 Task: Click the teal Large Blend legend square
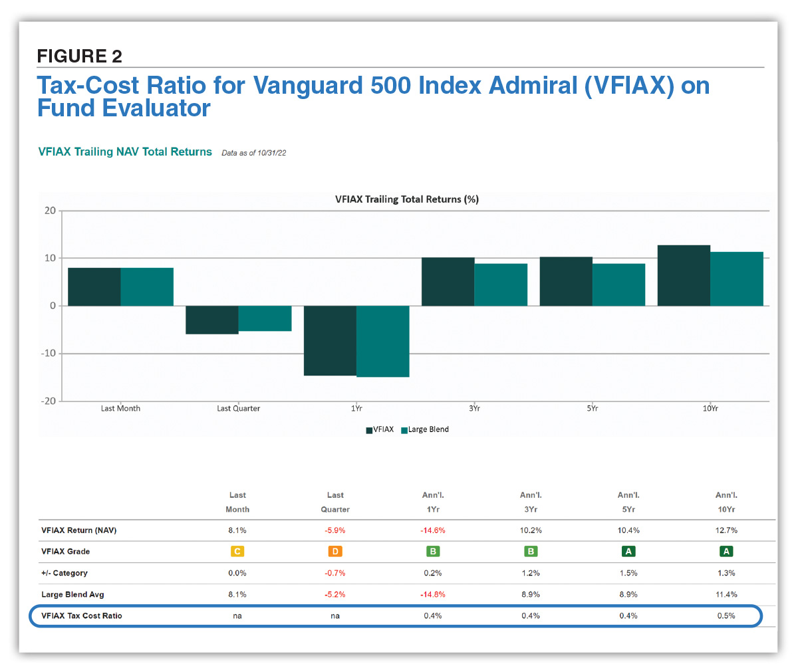click(404, 430)
